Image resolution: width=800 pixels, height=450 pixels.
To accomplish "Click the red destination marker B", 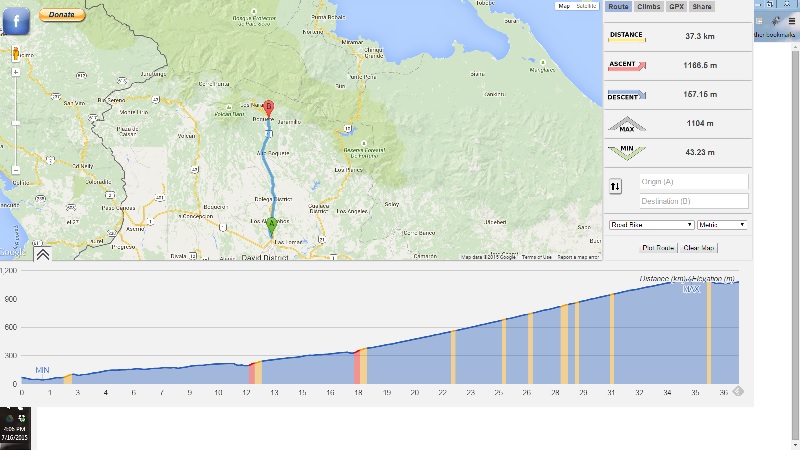I will (x=268, y=109).
